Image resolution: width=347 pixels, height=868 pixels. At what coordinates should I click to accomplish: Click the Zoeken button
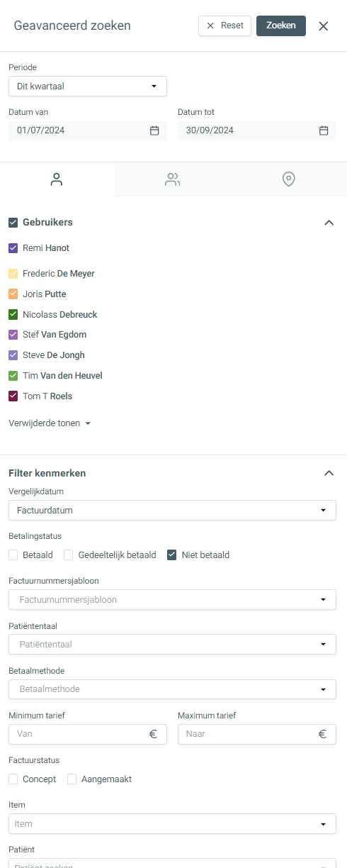(281, 26)
